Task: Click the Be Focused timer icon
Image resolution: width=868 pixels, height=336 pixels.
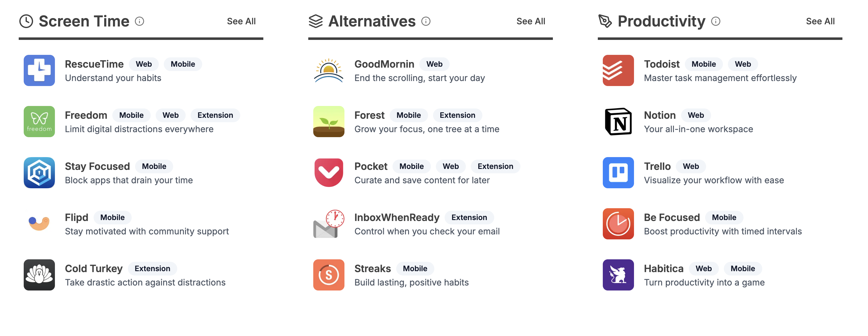Action: click(x=618, y=224)
